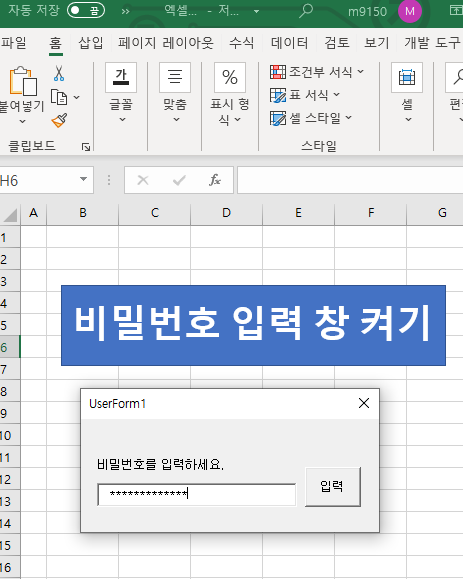The image size is (463, 579).
Task: Select column E header
Action: coord(298,213)
